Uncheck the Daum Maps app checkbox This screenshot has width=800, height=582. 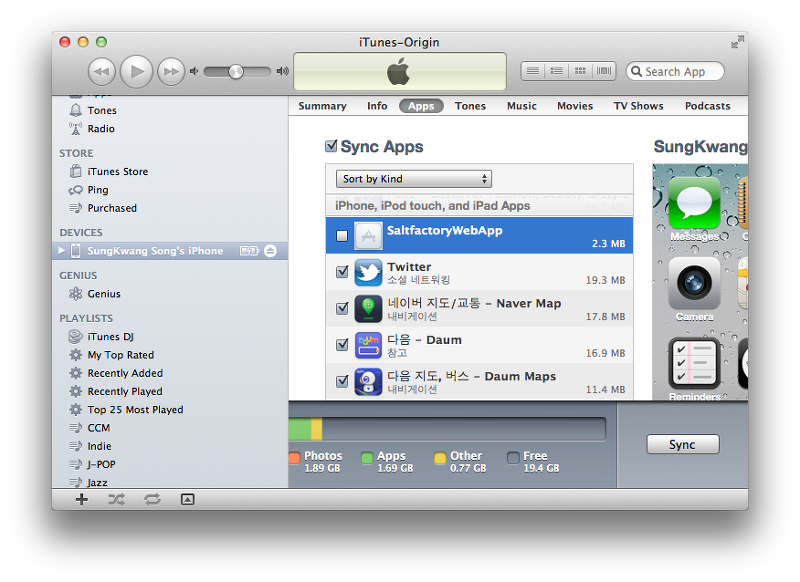tap(342, 381)
